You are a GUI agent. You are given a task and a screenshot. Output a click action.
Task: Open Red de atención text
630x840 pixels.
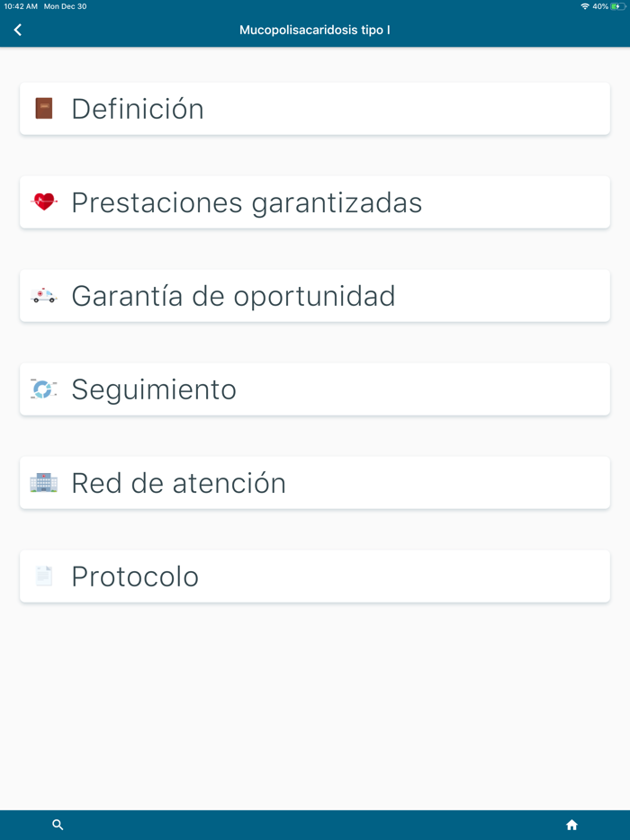point(178,483)
